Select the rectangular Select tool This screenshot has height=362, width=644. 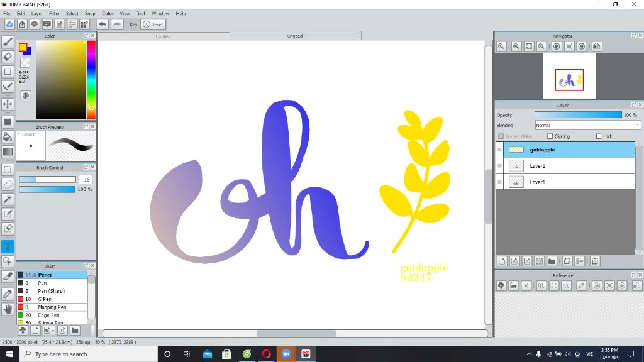(x=8, y=170)
